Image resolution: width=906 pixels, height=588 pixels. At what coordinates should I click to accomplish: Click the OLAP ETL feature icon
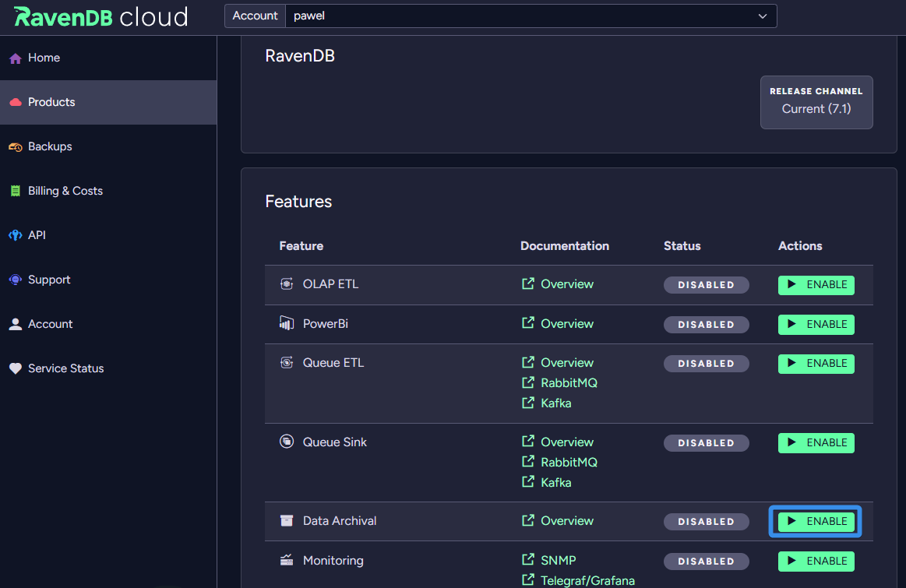coord(287,284)
